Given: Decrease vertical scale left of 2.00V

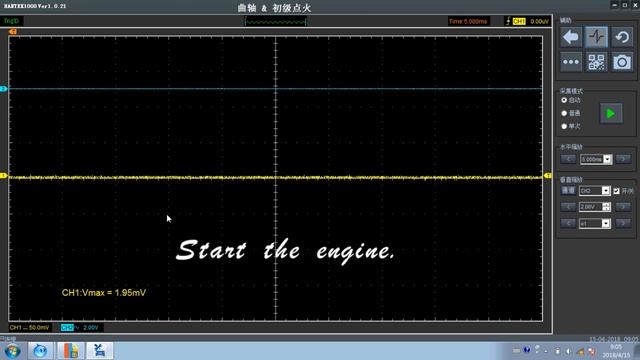Looking at the screenshot, I should pos(568,207).
